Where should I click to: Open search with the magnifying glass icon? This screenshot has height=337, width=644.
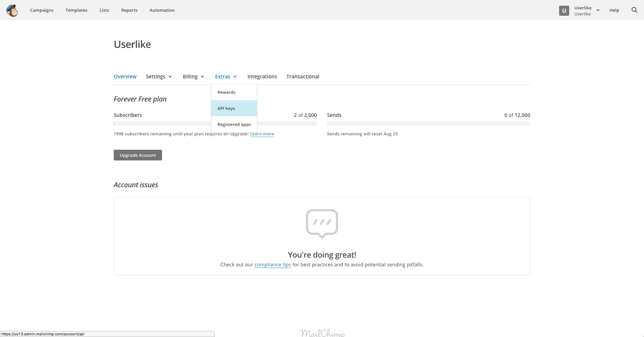[634, 10]
